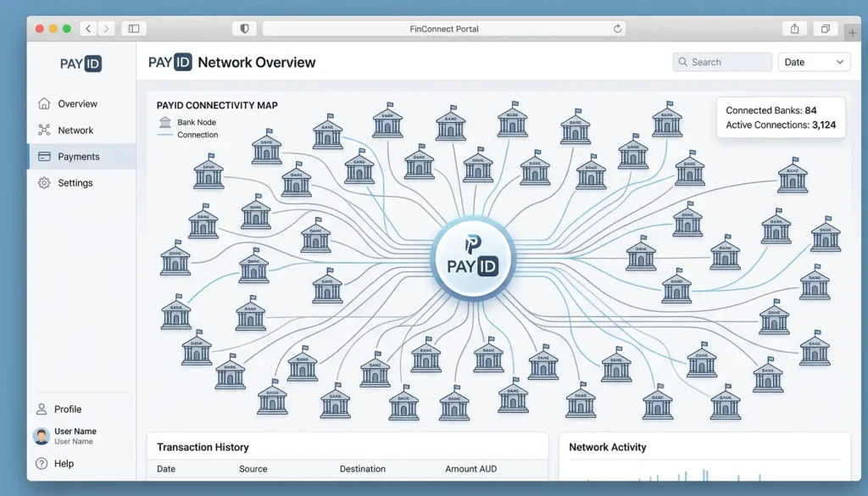Click the browser Share button
This screenshot has width=868, height=496.
coord(794,29)
